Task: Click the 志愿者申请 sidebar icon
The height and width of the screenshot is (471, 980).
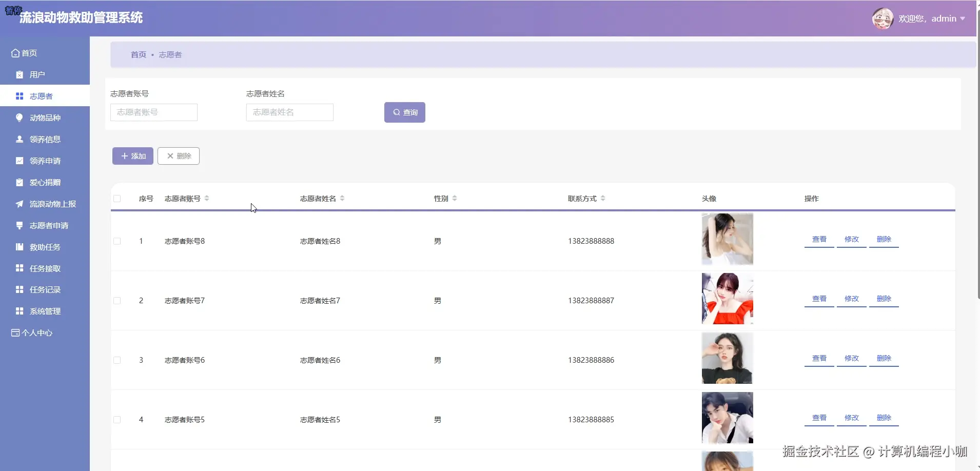Action: pyautogui.click(x=19, y=226)
